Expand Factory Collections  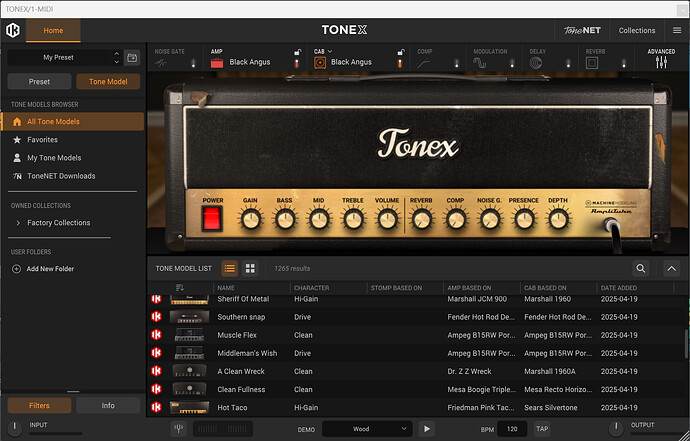(x=18, y=223)
